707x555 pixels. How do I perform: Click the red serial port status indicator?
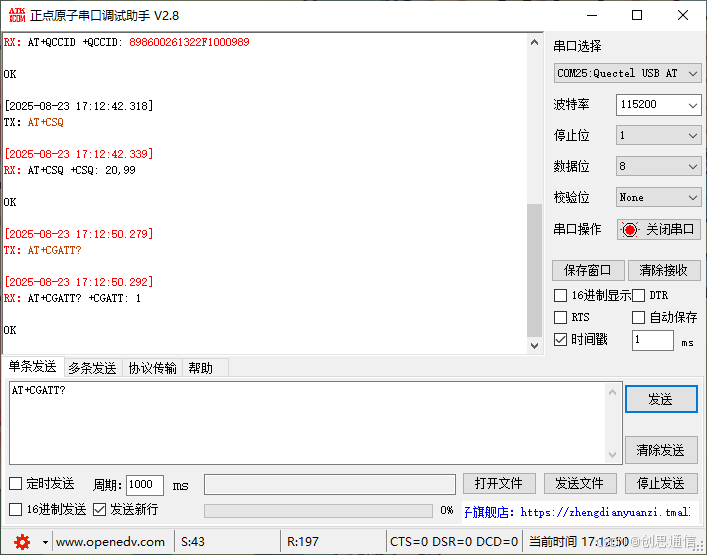[x=629, y=230]
